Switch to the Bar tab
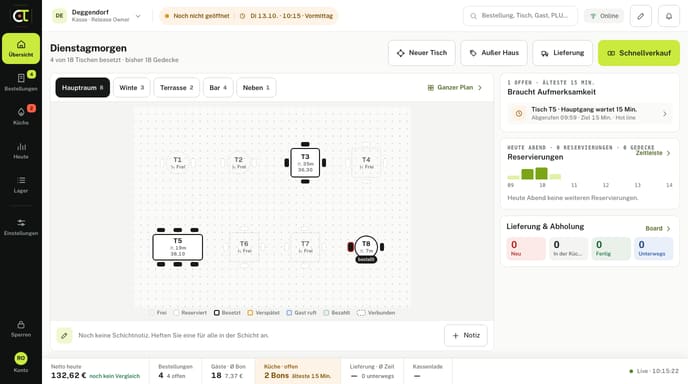 (x=218, y=87)
